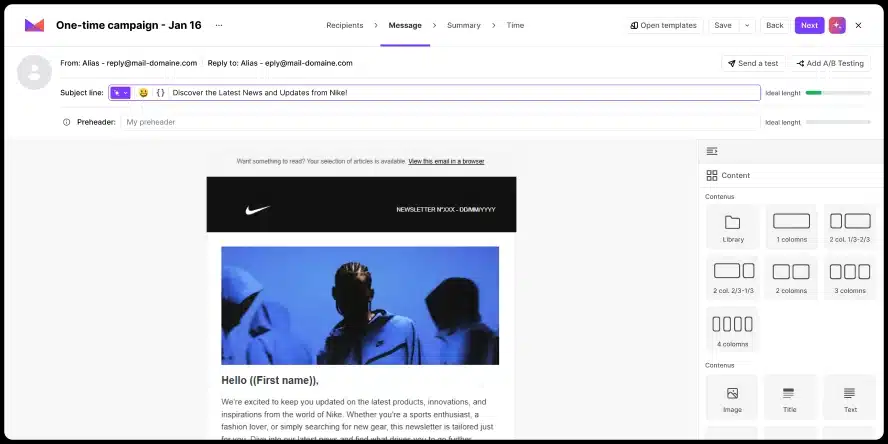Screen dimensions: 888x444
Task: Select the Text content block
Action: pos(849,398)
